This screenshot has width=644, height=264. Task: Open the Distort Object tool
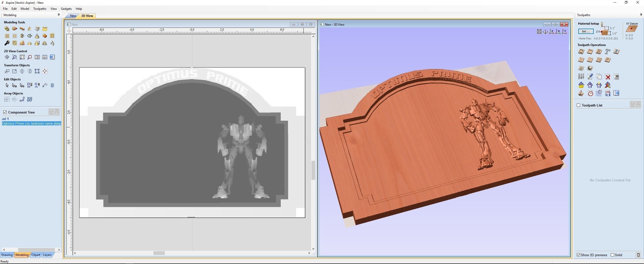[x=37, y=71]
